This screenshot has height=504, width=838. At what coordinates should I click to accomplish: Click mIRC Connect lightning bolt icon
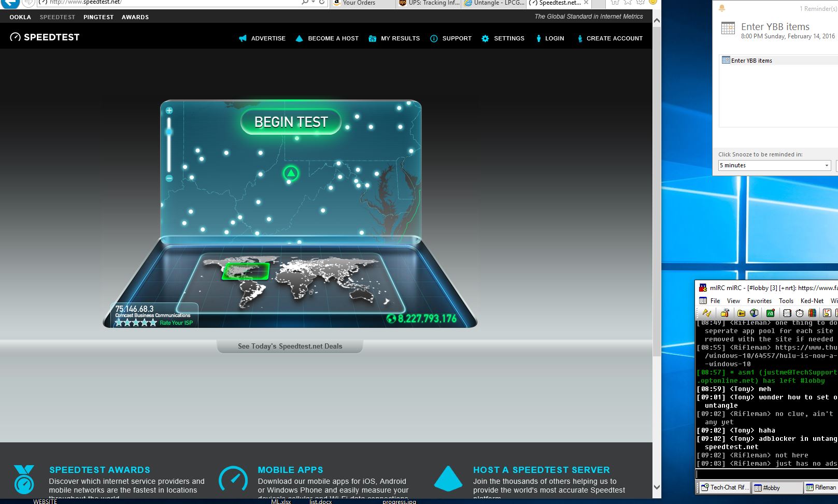tap(706, 313)
